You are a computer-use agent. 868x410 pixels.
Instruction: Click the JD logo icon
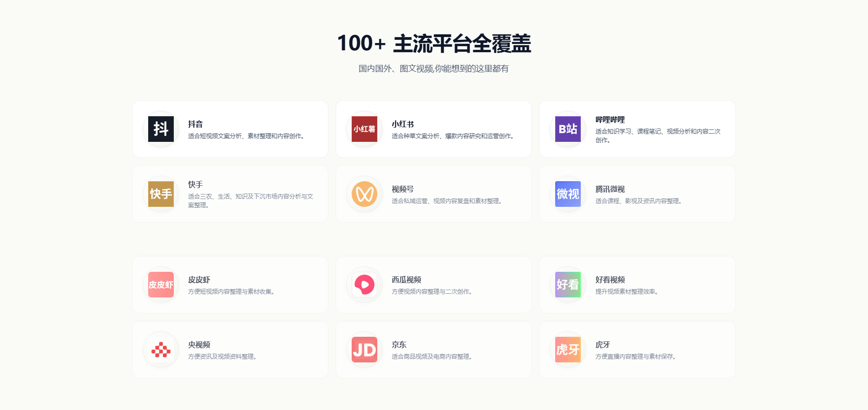pos(364,350)
